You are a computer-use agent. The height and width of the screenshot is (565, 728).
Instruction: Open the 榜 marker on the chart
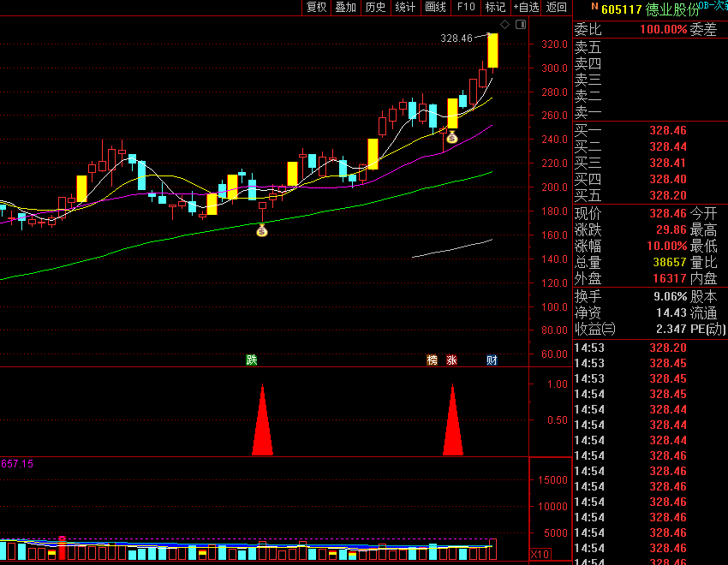click(432, 360)
